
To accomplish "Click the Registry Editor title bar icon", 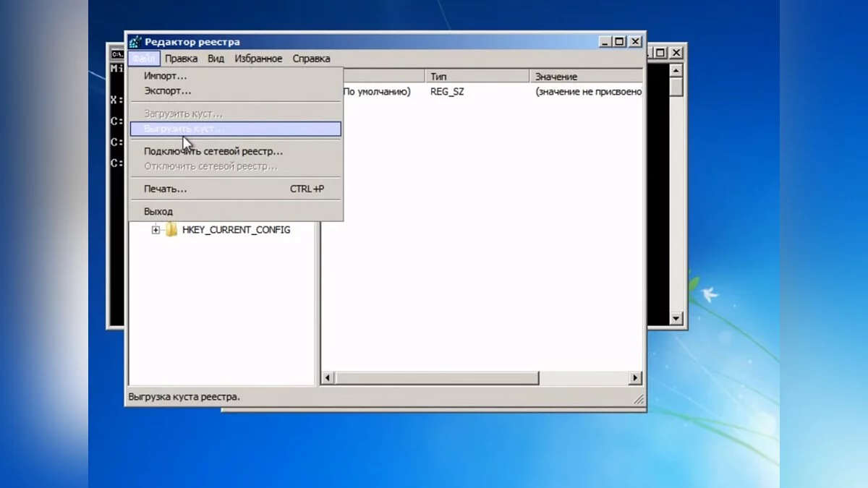I will [135, 42].
